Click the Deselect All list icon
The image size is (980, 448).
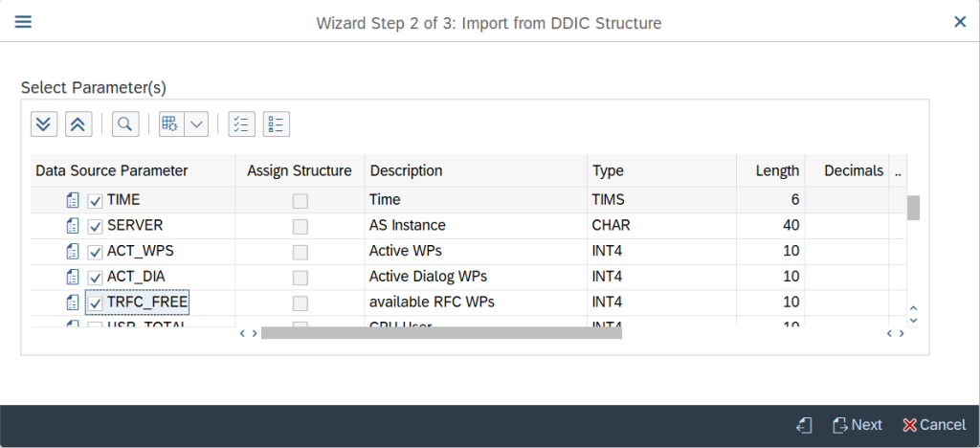click(276, 124)
